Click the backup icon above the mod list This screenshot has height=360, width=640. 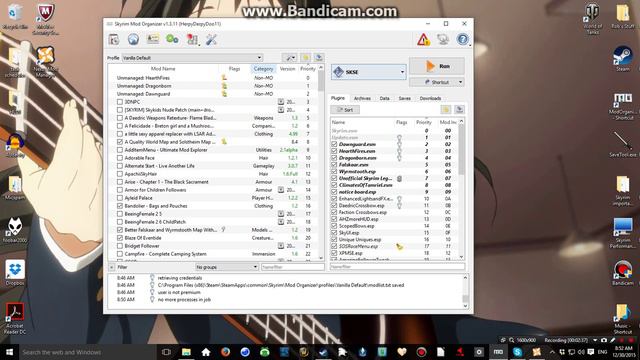pyautogui.click(x=319, y=58)
